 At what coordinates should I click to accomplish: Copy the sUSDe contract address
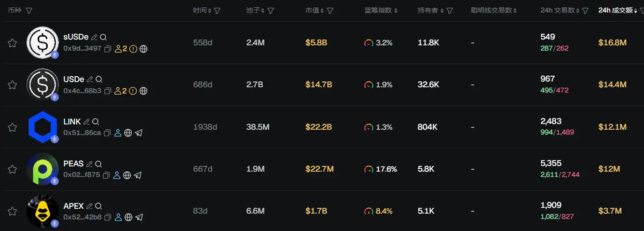click(x=108, y=49)
